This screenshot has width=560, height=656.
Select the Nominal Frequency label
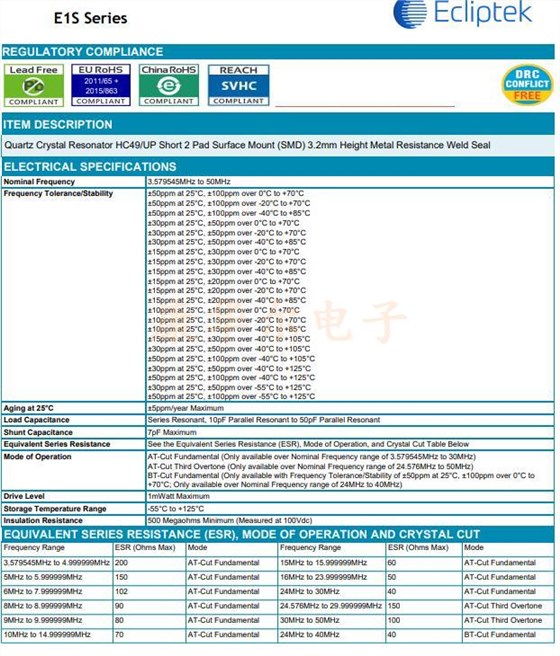(x=39, y=182)
